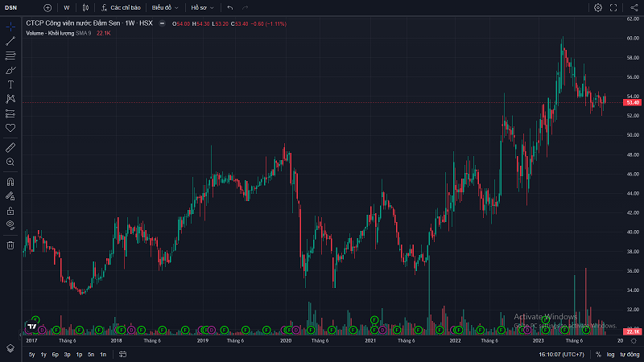The width and height of the screenshot is (644, 362).
Task: Click the zoom in magnifier tool
Action: click(x=10, y=162)
